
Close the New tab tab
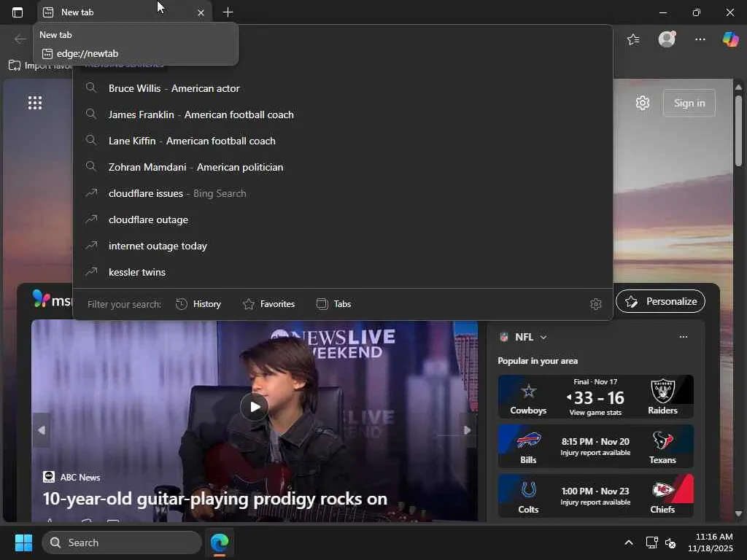tap(201, 13)
